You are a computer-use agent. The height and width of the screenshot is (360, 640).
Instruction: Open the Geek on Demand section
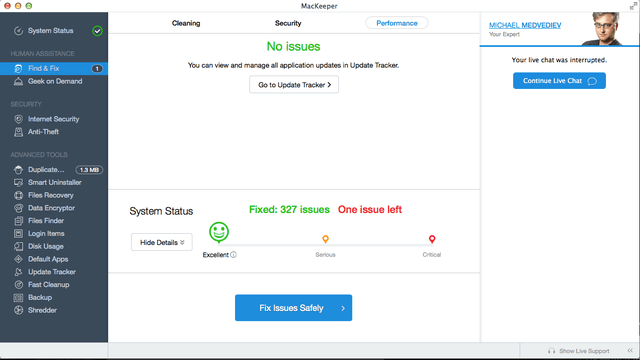point(54,81)
